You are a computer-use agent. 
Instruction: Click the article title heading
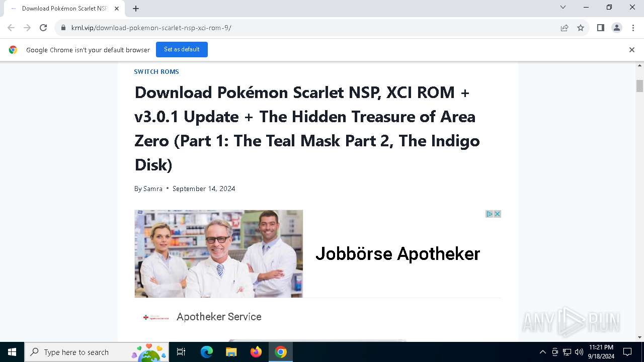[307, 129]
